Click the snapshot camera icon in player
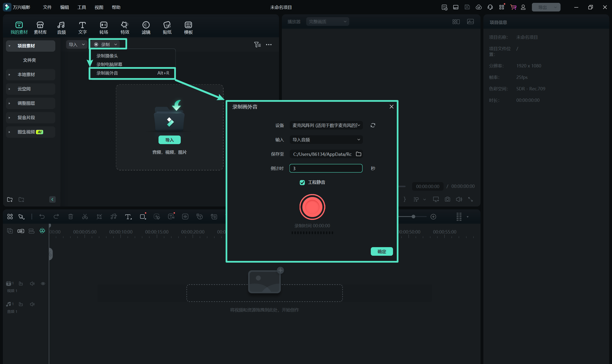The height and width of the screenshot is (364, 612). [x=447, y=199]
